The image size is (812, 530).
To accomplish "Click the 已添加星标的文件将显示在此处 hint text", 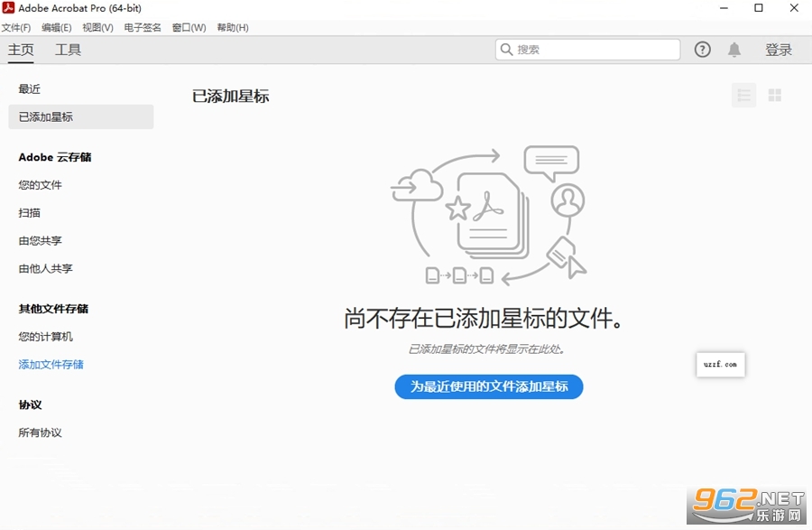I will pos(486,349).
